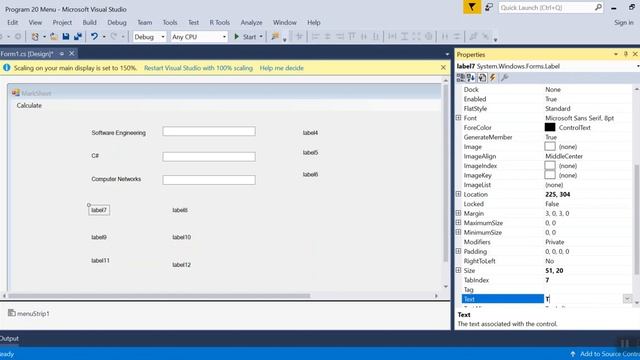This screenshot has height=360, width=640.
Task: Click the Align to Grid toolbar icon
Action: [299, 37]
